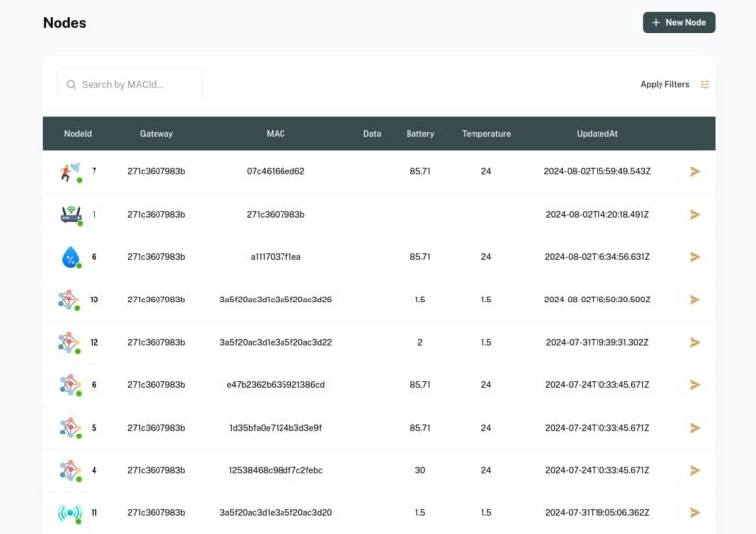This screenshot has height=534, width=756.
Task: Open details arrow for node 5 row
Action: [695, 428]
